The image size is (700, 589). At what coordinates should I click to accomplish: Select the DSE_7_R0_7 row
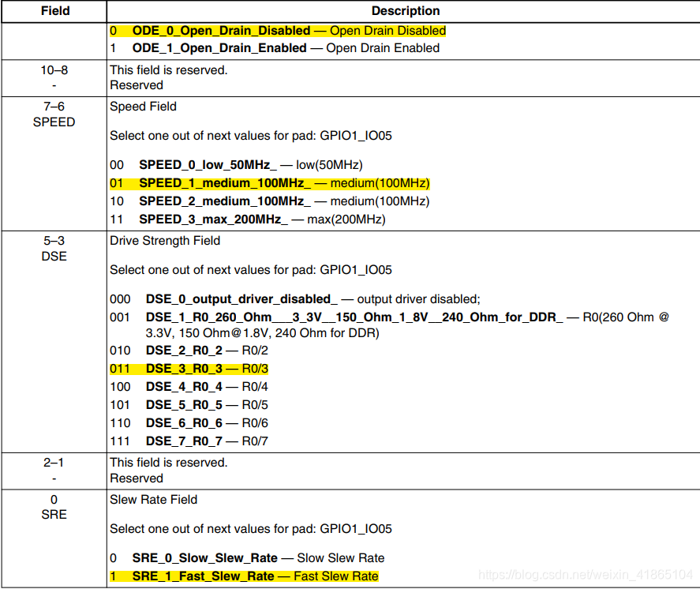pyautogui.click(x=189, y=441)
